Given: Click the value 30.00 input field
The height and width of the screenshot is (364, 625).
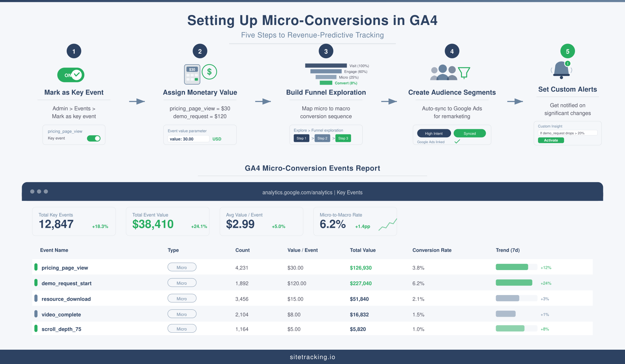Looking at the screenshot, I should click(188, 139).
